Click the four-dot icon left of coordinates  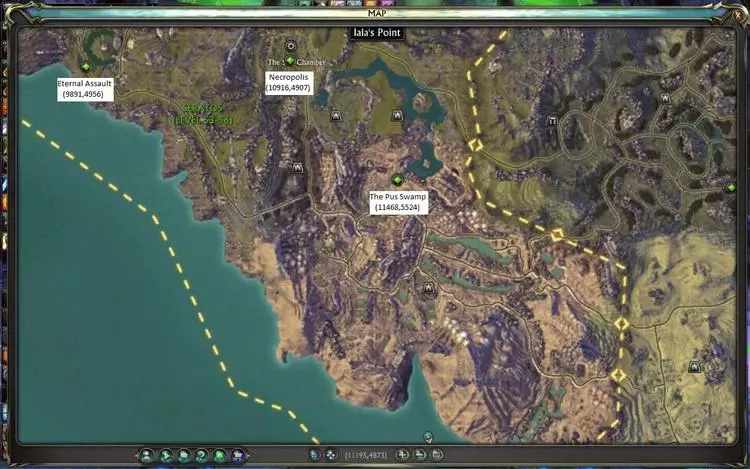(331, 455)
